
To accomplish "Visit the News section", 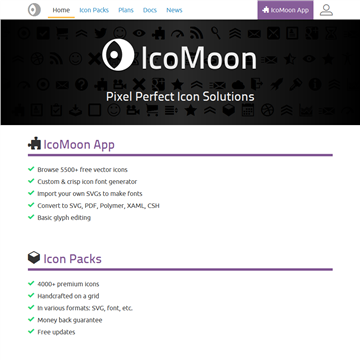I will point(174,10).
